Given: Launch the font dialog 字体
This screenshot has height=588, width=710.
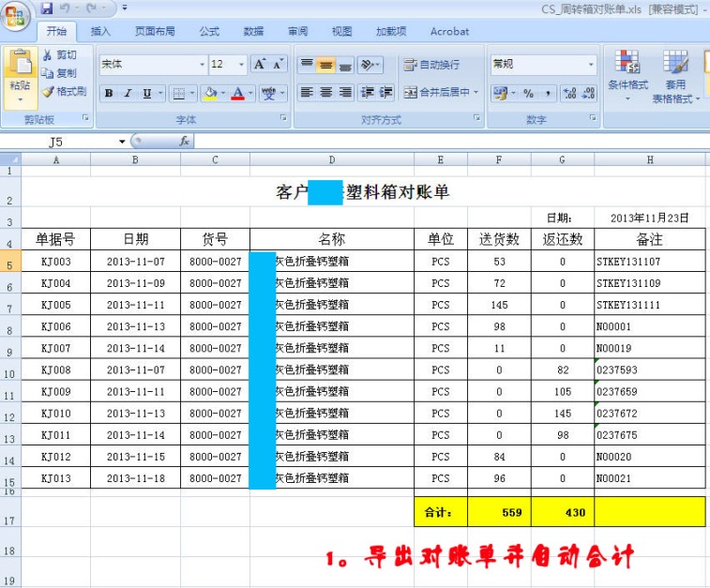Looking at the screenshot, I should pos(283,118).
